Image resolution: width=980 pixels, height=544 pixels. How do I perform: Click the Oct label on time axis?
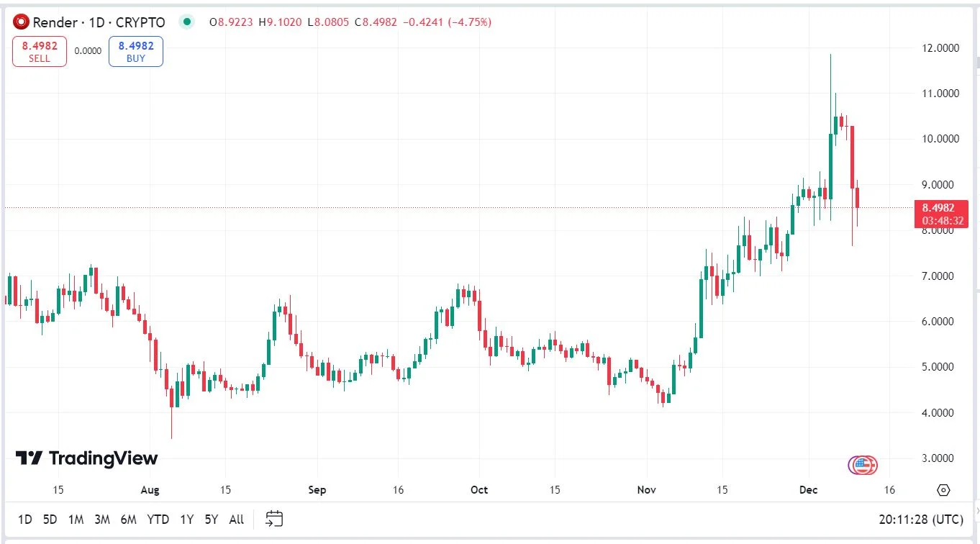(x=478, y=490)
